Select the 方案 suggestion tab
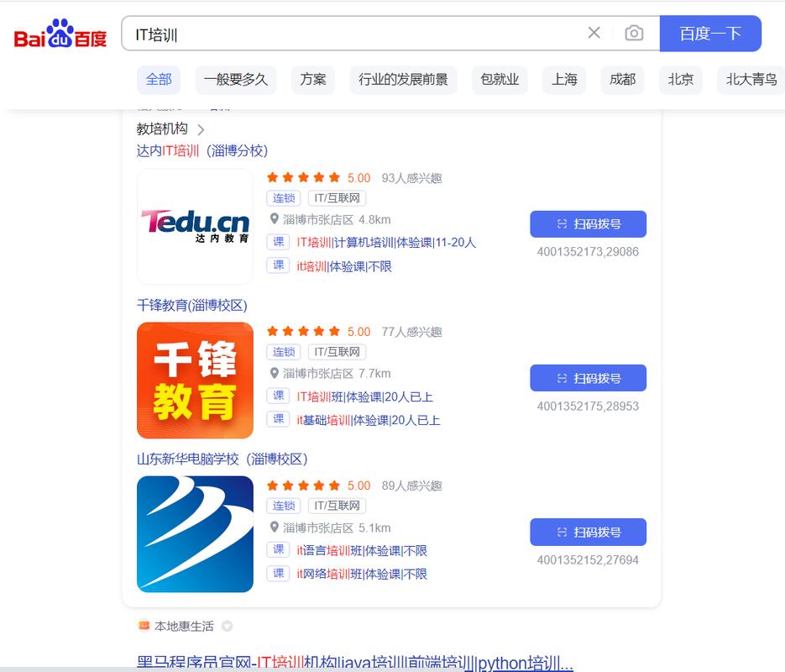Image resolution: width=785 pixels, height=672 pixels. pos(313,80)
